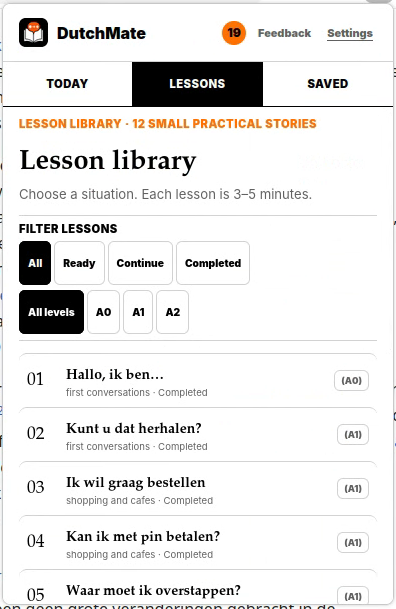Image resolution: width=396 pixels, height=609 pixels.
Task: Filter lessons by Ready status
Action: (x=79, y=263)
